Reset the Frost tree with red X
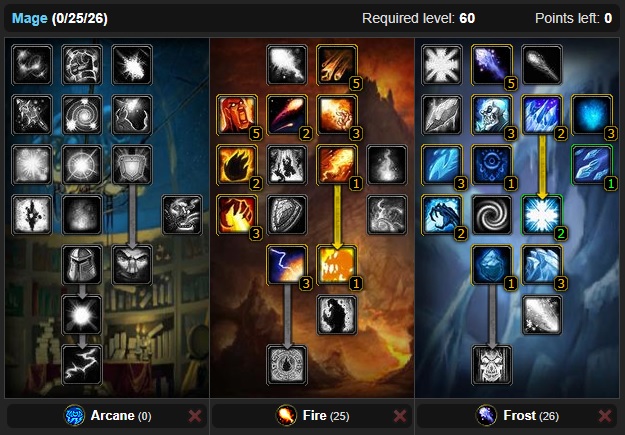 click(605, 416)
